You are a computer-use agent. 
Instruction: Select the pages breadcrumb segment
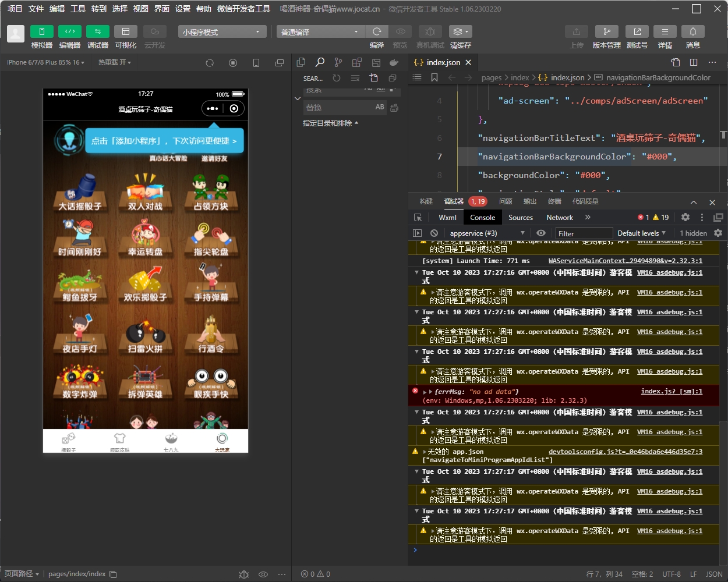pos(492,77)
